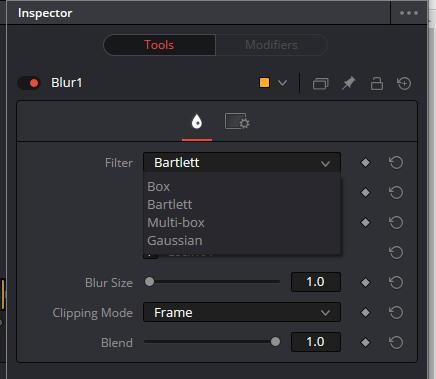Pin the Blur1 tool controls

coord(349,83)
